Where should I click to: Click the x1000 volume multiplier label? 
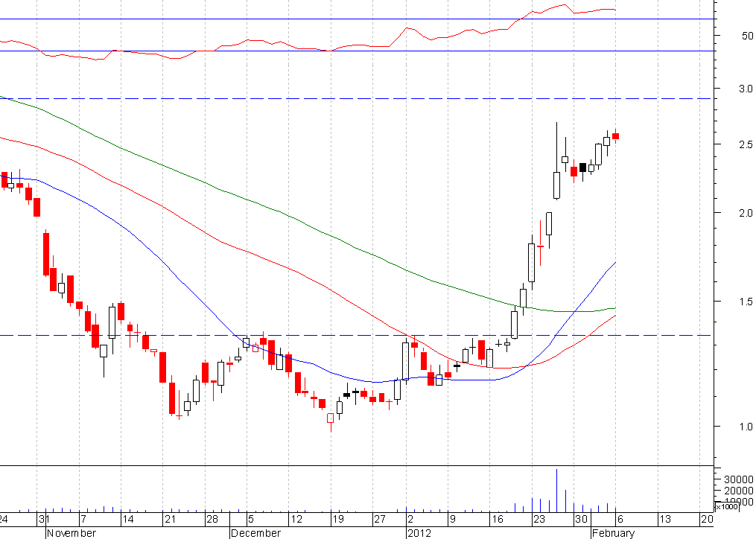(x=726, y=507)
